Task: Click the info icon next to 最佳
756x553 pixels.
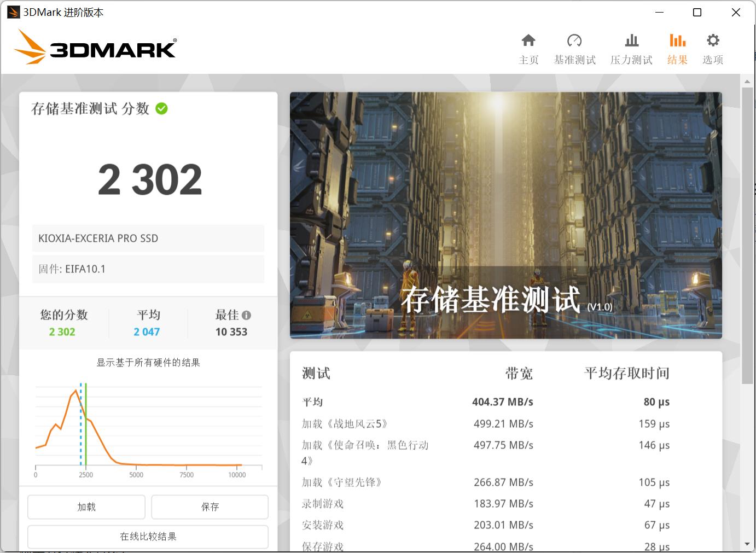Action: [247, 315]
